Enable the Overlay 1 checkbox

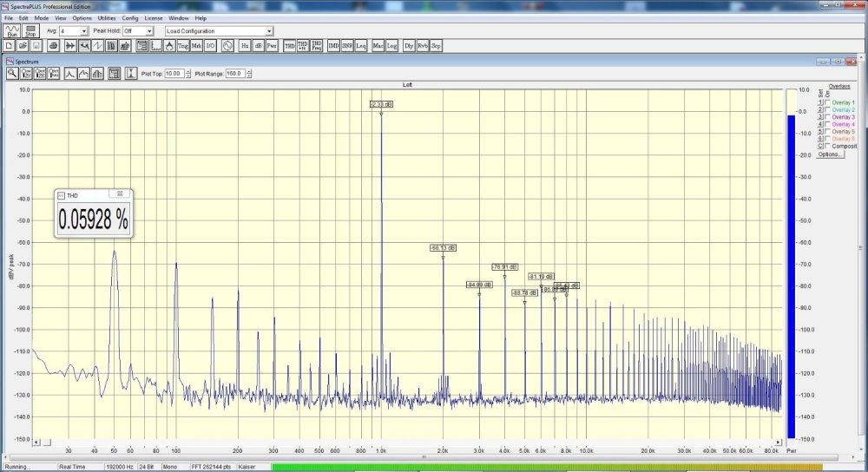(826, 102)
